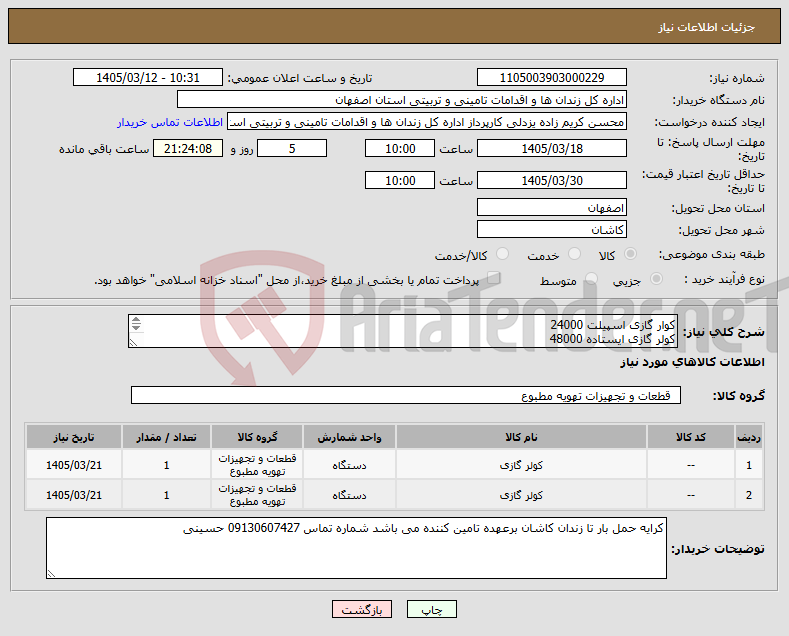Click the announcement date field 1405/03/12 - 10:31

pyautogui.click(x=148, y=77)
